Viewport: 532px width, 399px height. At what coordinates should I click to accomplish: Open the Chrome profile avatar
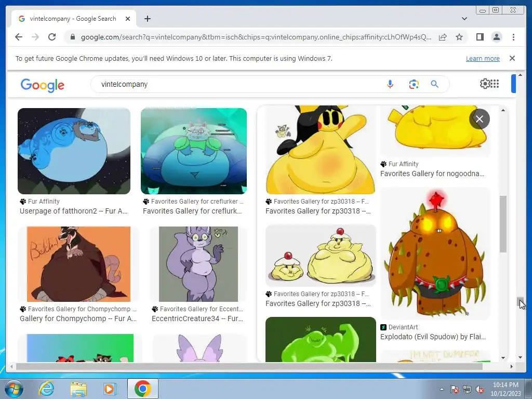(496, 37)
